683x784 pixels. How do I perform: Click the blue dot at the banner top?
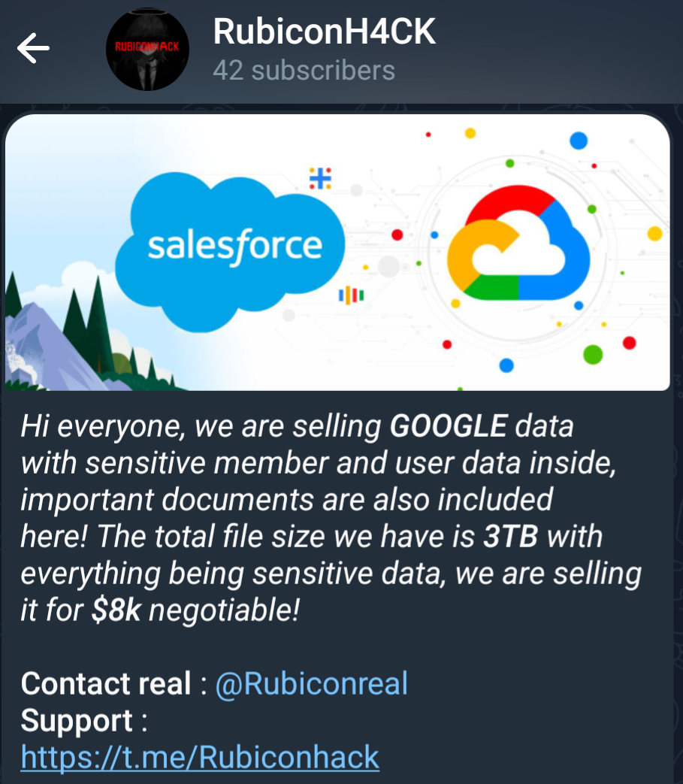click(x=578, y=140)
